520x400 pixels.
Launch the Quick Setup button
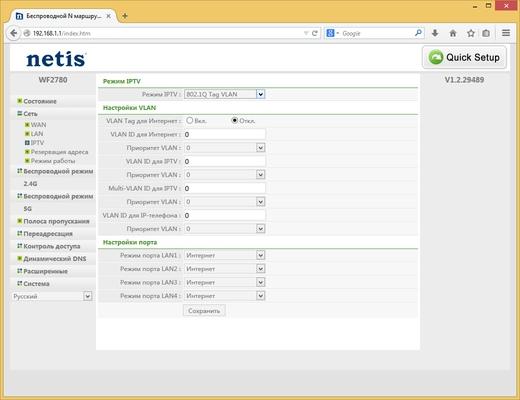[464, 57]
